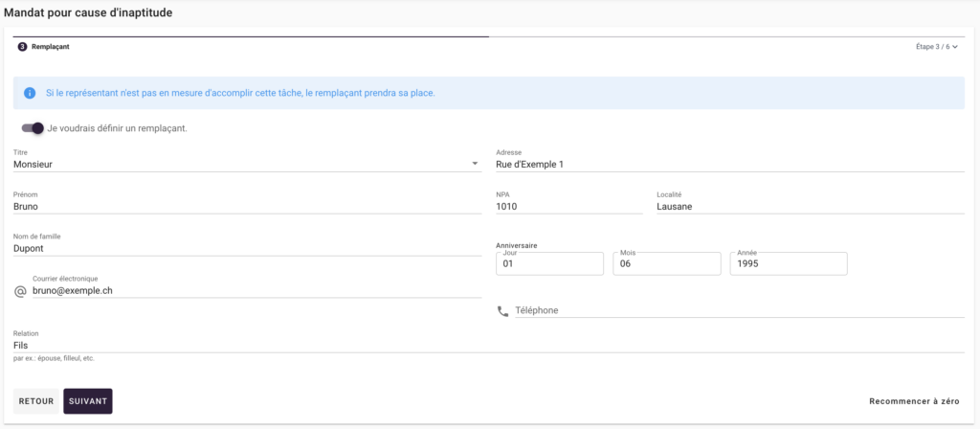Screen dimensions: 980x429
Task: Click the Remplaçant step header
Action: click(x=50, y=46)
